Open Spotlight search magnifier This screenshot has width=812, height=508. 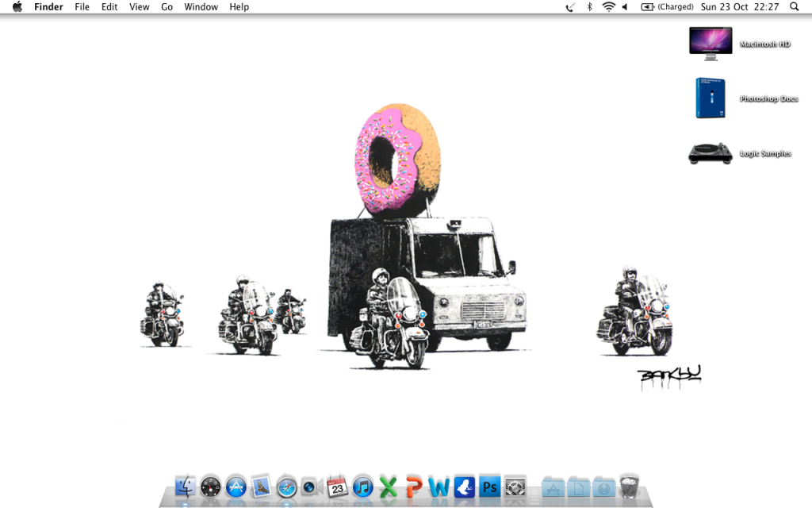click(x=794, y=6)
